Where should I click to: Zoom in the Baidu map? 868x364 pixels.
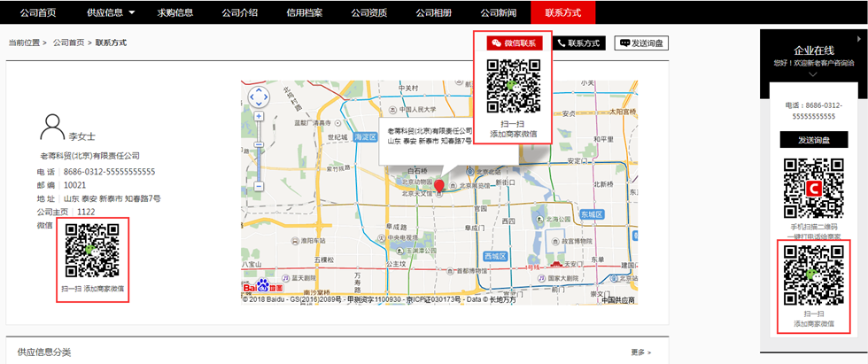click(258, 116)
